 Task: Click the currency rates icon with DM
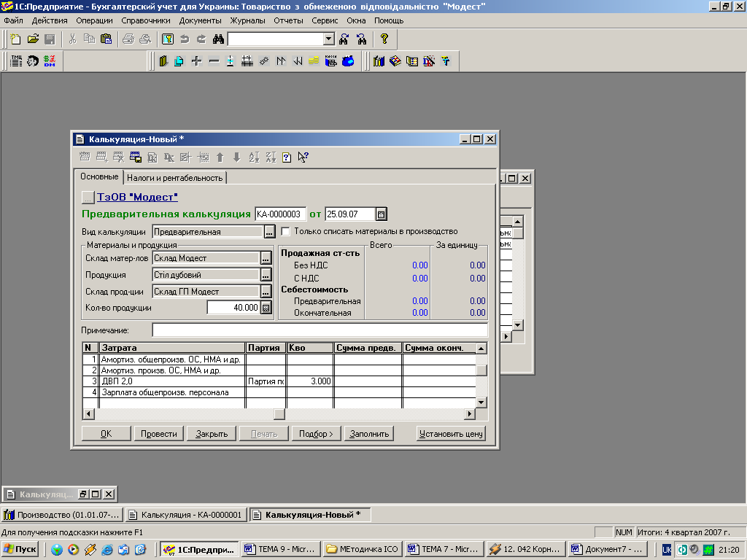(50, 61)
